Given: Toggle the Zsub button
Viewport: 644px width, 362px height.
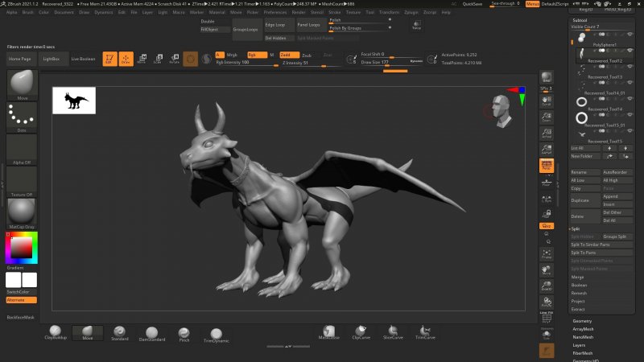Looking at the screenshot, I should click(x=307, y=55).
